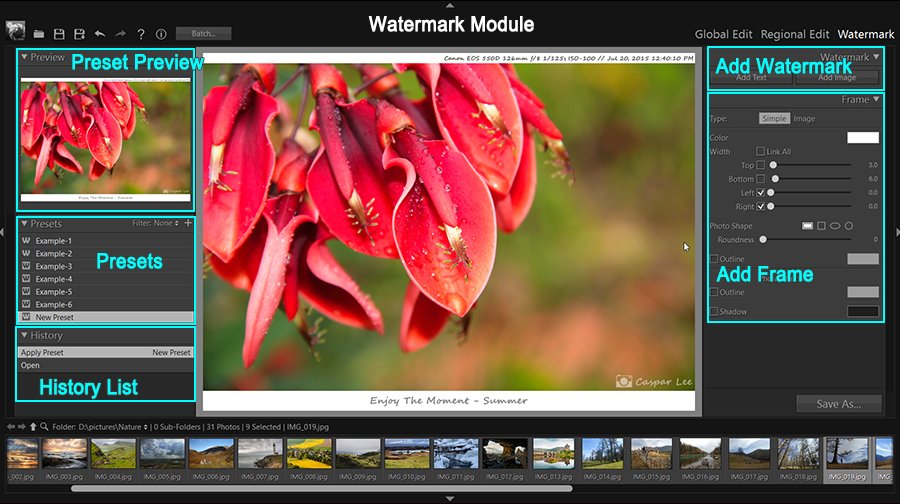Choose the filled rectangle photo shape
900x504 pixels.
click(808, 226)
